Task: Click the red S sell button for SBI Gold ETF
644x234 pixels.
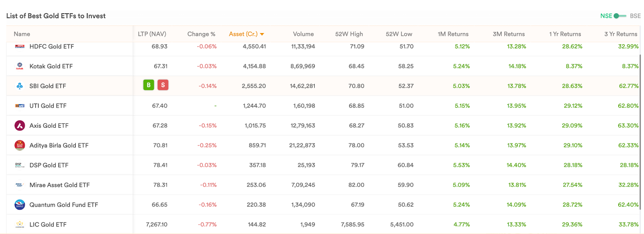Action: [x=163, y=85]
